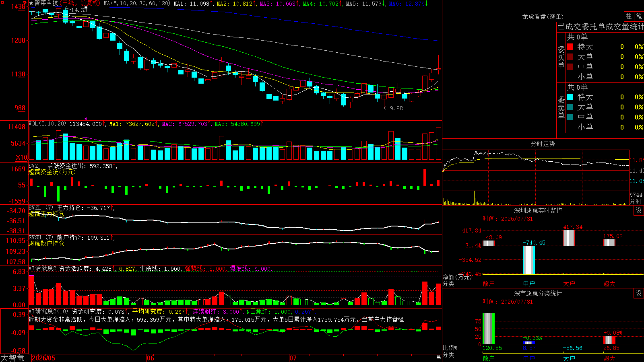Click the 中户 -740.45 bar in the 实时监控 chart
Screen dimensions: 644x362
click(529, 260)
